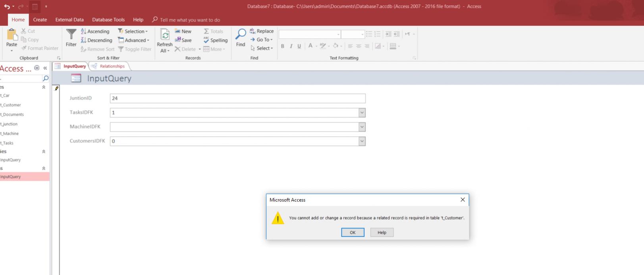Open the navigation pane category menu arrow

point(37,68)
